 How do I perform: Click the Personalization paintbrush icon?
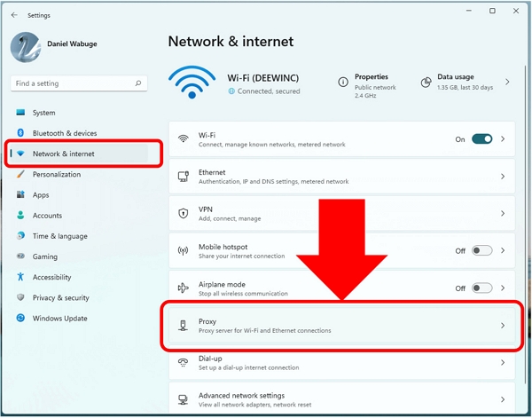click(x=20, y=174)
